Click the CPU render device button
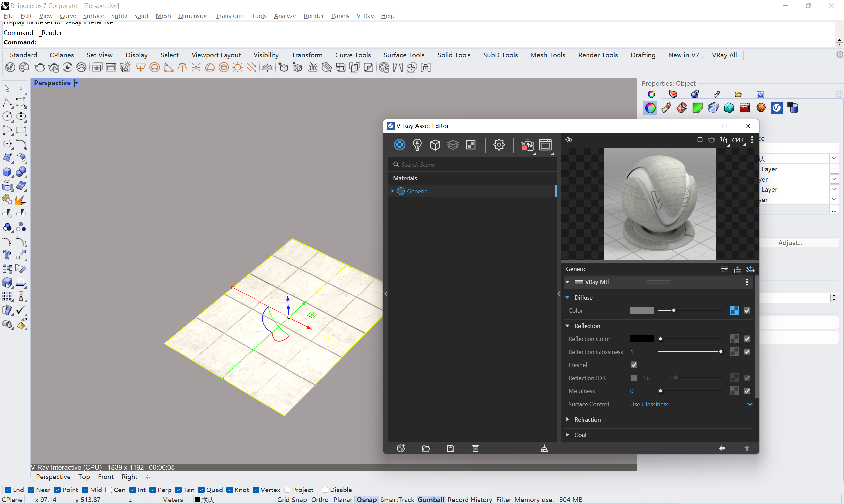Screen dimensions: 844x504 click(x=737, y=140)
